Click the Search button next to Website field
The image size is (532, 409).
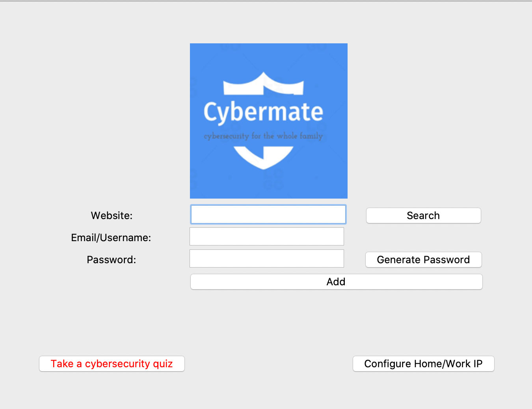coord(423,215)
